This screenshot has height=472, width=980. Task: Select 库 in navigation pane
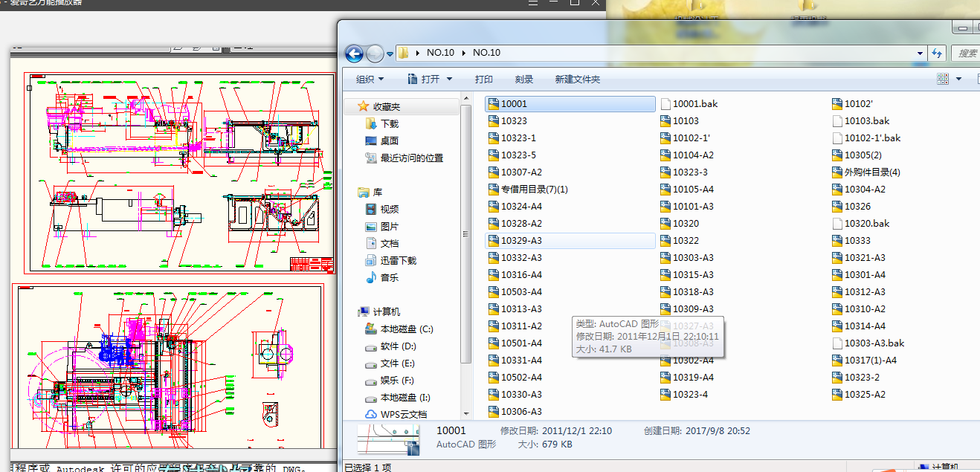370,193
